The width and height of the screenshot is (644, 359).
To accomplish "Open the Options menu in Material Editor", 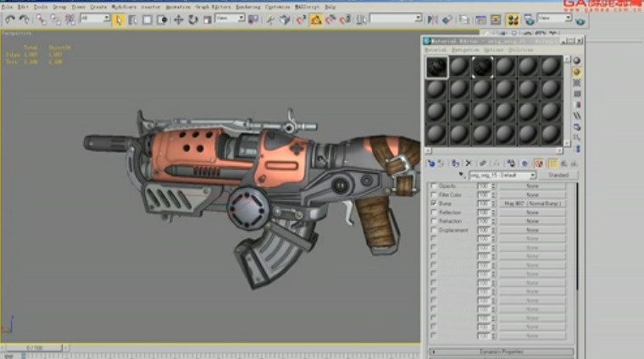I will (x=493, y=50).
